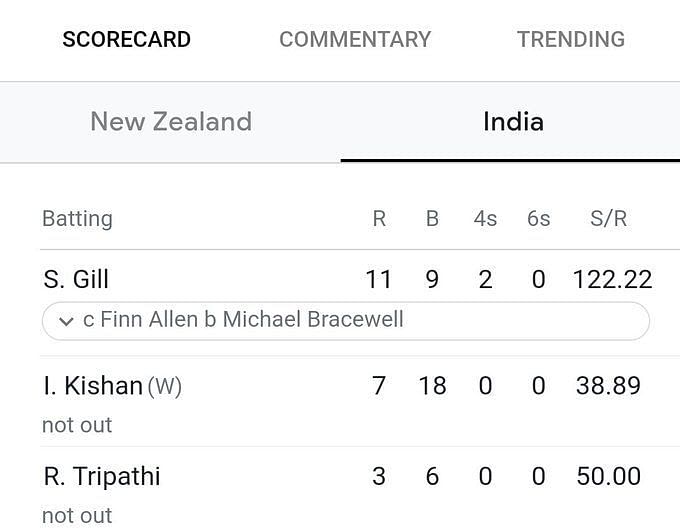Screen dimensions: 680x530
Task: Click the not out status under R. Tripathi
Action: [77, 516]
